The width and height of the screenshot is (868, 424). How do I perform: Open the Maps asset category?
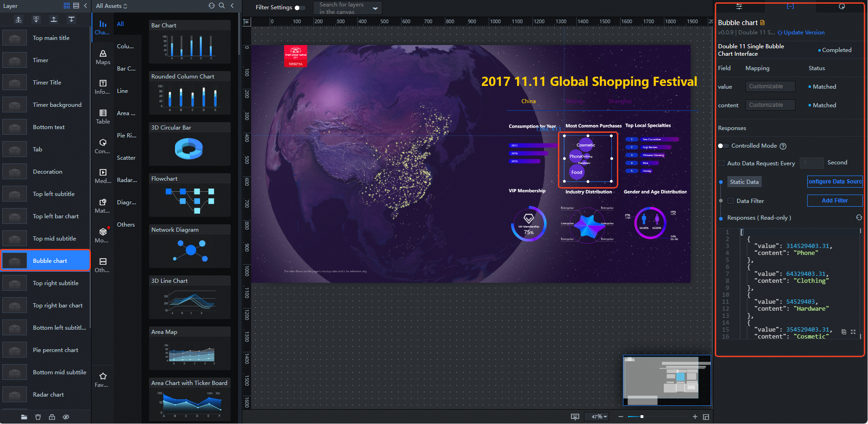click(x=103, y=58)
